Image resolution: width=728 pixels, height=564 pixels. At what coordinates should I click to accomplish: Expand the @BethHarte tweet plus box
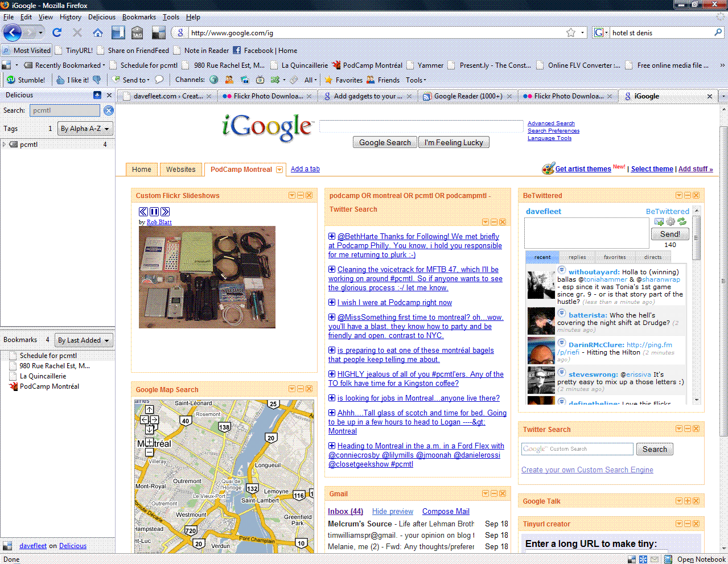click(x=332, y=236)
